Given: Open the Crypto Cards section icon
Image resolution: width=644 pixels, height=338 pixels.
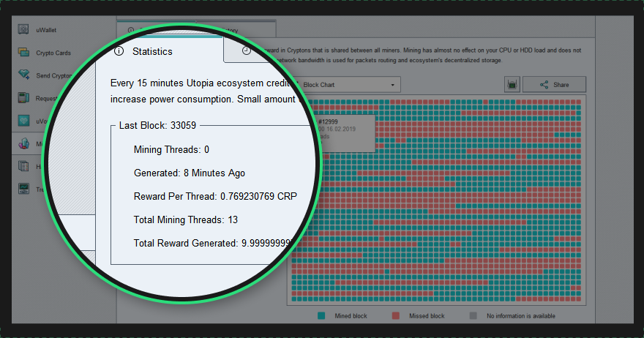Looking at the screenshot, I should [23, 52].
